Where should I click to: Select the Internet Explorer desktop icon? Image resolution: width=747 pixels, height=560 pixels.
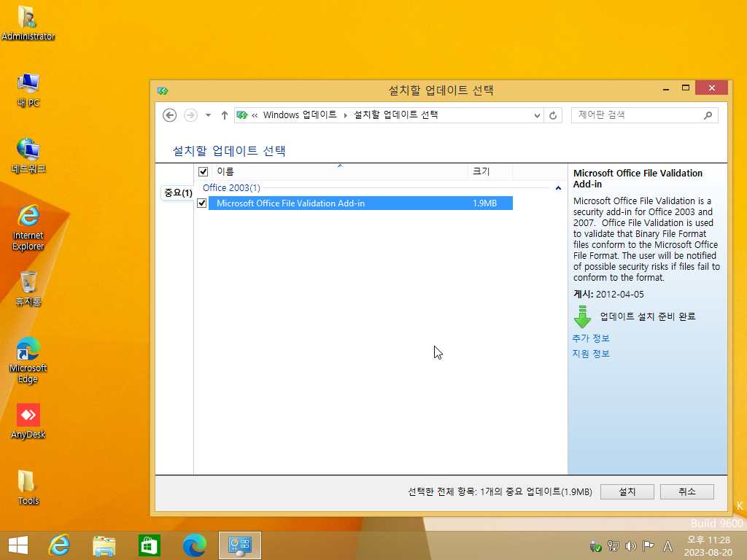[28, 227]
